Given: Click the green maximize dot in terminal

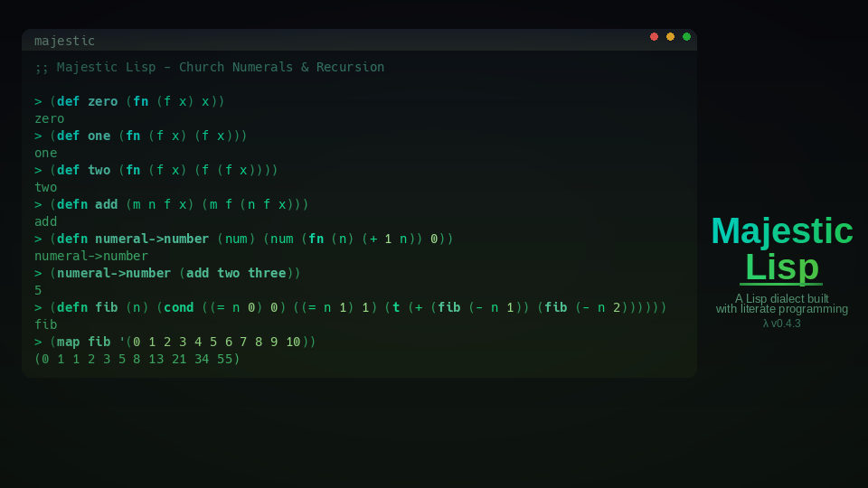Looking at the screenshot, I should tap(686, 36).
